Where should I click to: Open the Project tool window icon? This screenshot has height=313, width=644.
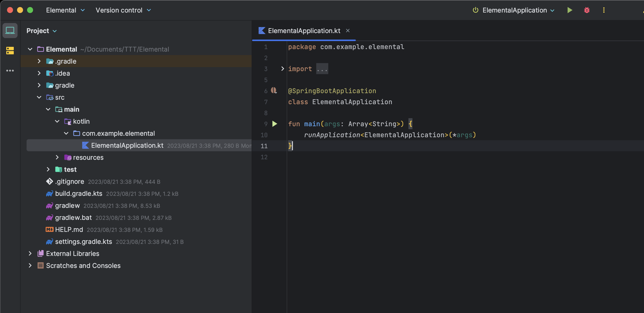click(x=10, y=31)
